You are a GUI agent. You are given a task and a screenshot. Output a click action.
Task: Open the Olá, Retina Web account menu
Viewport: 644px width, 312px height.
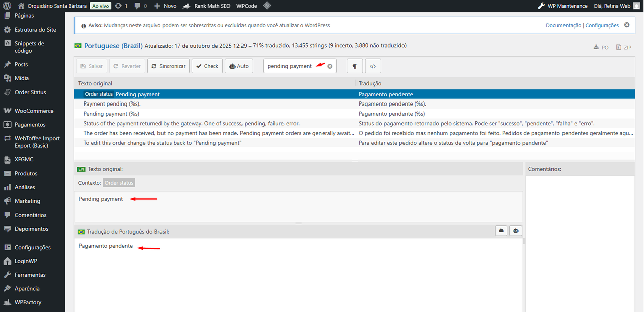click(617, 6)
